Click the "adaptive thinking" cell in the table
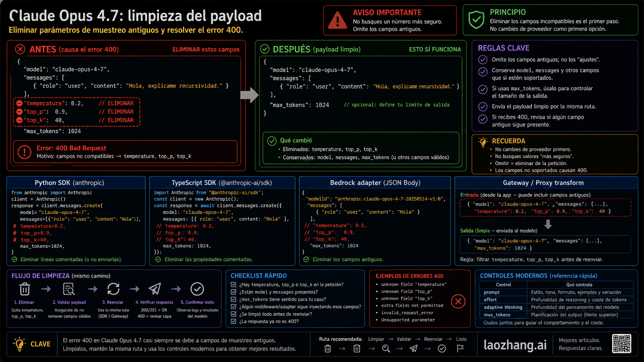Screen dimensions: 644x362 (x=503, y=307)
